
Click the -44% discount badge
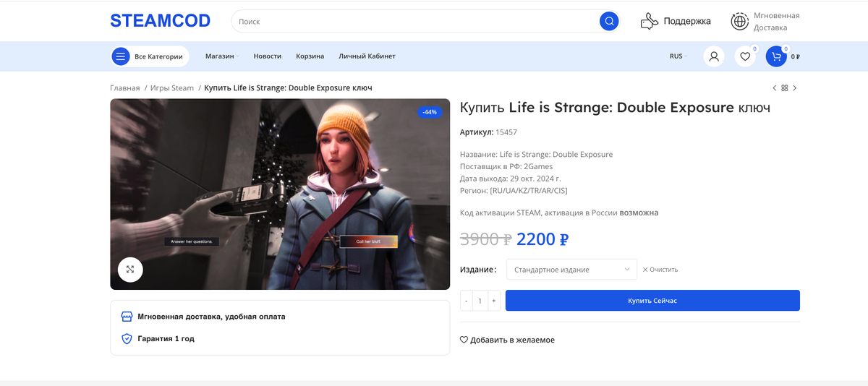[430, 112]
